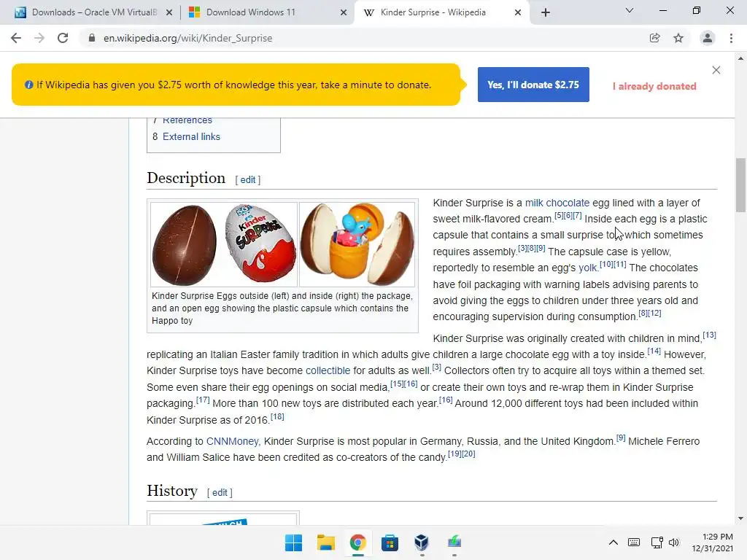Open clock showing 1:29 PM
Image resolution: width=747 pixels, height=560 pixels.
pyautogui.click(x=712, y=542)
